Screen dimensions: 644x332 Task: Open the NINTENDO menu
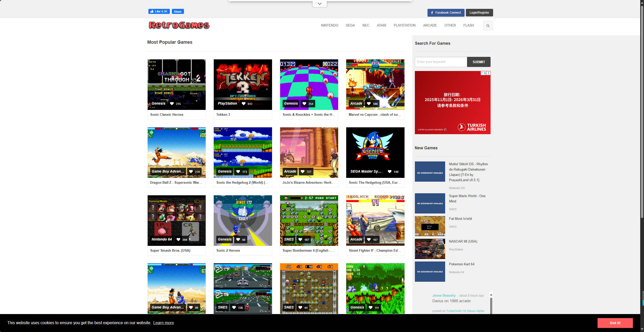tap(330, 25)
